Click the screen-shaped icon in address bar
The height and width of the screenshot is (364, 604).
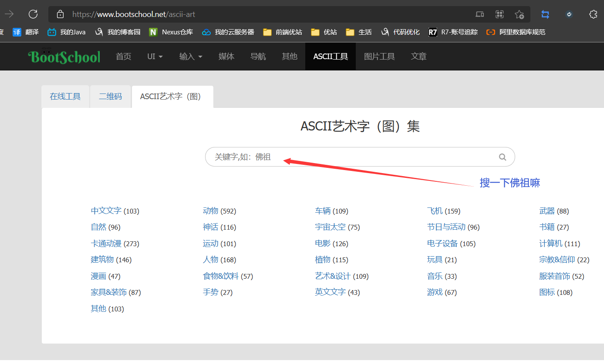pyautogui.click(x=479, y=14)
